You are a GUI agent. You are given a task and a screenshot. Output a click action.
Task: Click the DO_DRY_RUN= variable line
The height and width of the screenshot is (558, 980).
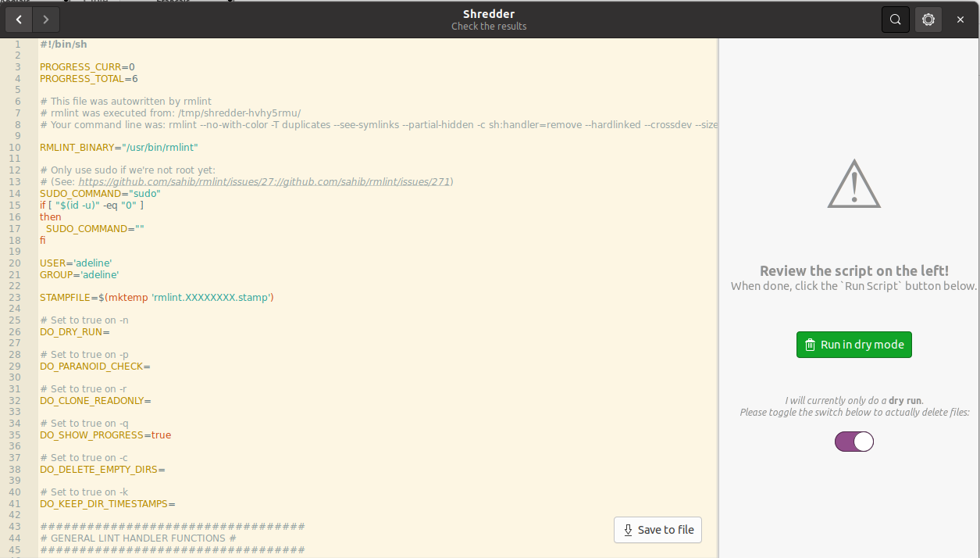pos(74,332)
